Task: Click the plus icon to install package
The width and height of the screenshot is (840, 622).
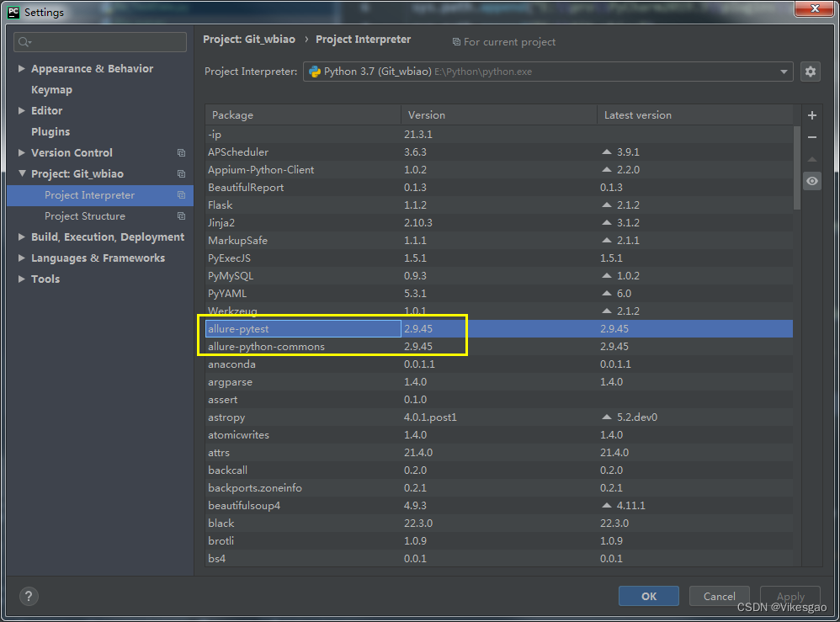Action: [x=812, y=115]
